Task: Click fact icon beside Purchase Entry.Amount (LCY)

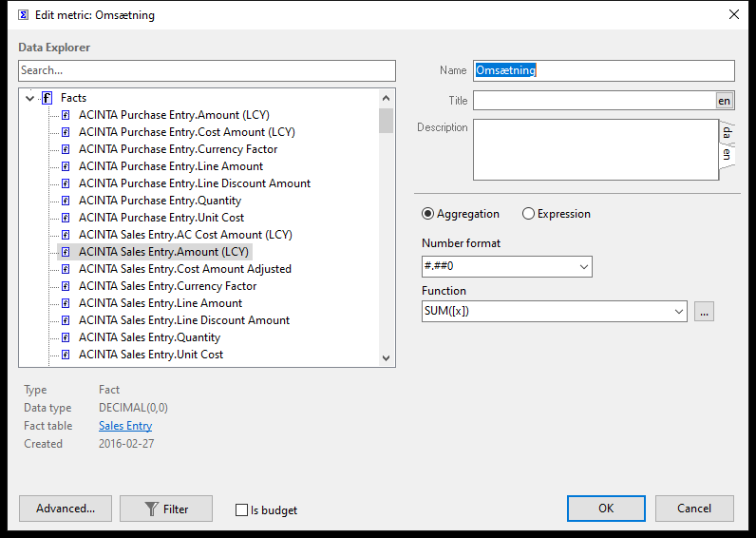Action: click(x=66, y=115)
